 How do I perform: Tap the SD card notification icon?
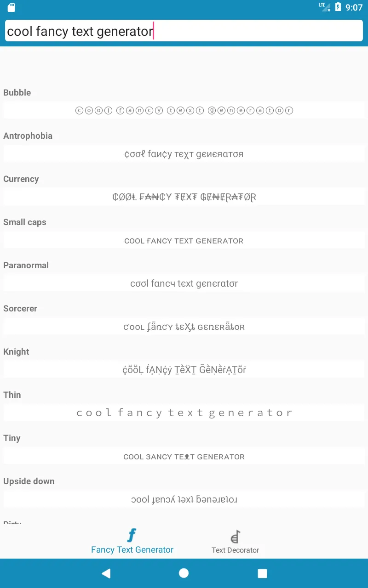pos(11,7)
